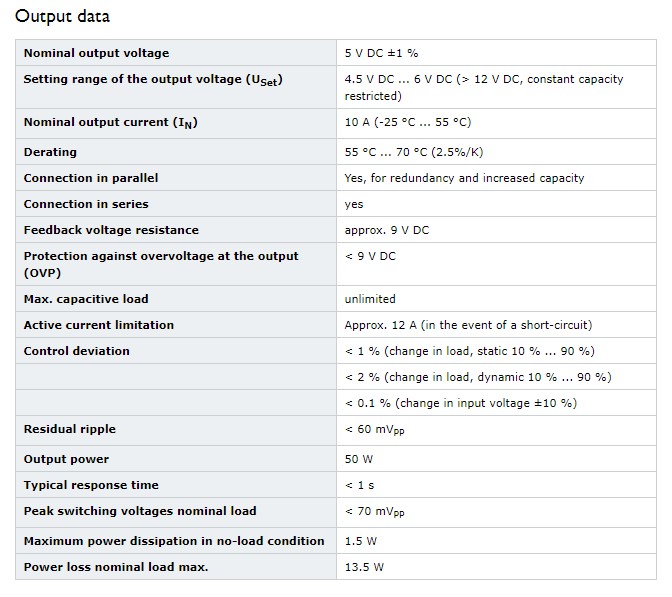
Task: Select the Connection in parallel label
Action: (91, 178)
